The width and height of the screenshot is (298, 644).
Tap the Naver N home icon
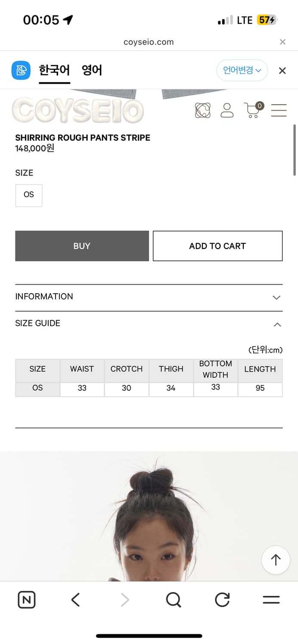27,600
